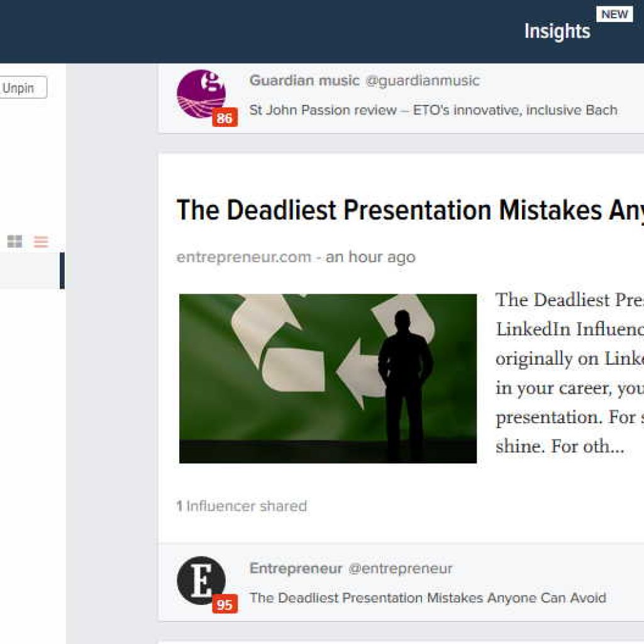Open @guardianmusic handle

point(423,81)
